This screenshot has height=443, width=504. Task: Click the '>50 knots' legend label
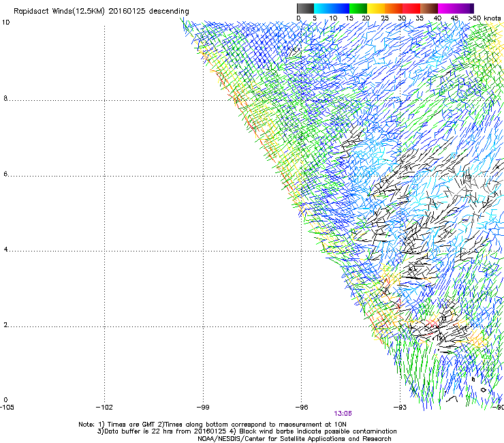pyautogui.click(x=484, y=18)
